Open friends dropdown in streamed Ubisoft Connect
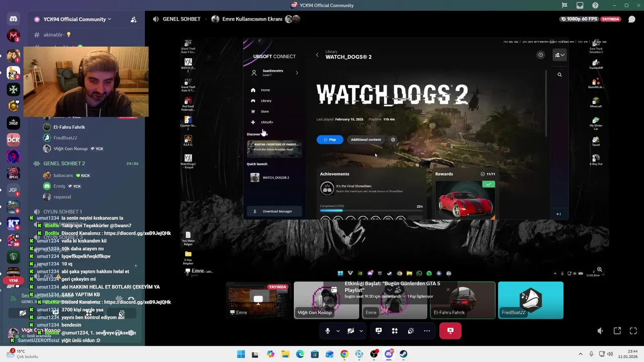 click(x=559, y=55)
